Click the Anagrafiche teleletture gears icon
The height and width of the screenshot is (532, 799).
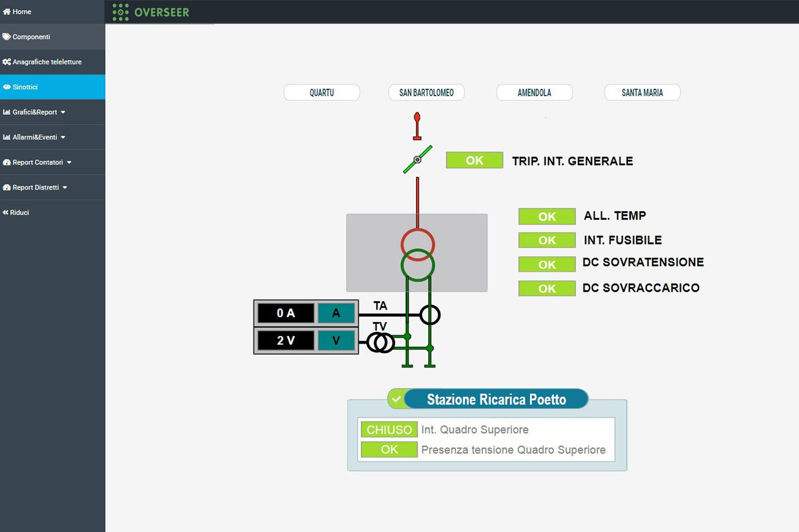tap(6, 62)
